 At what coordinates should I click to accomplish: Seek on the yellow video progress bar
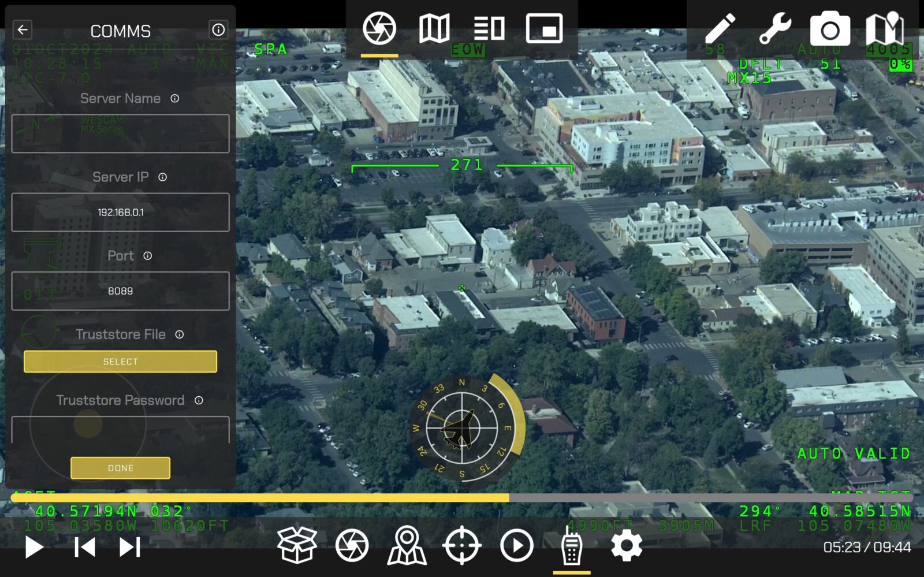click(x=462, y=497)
